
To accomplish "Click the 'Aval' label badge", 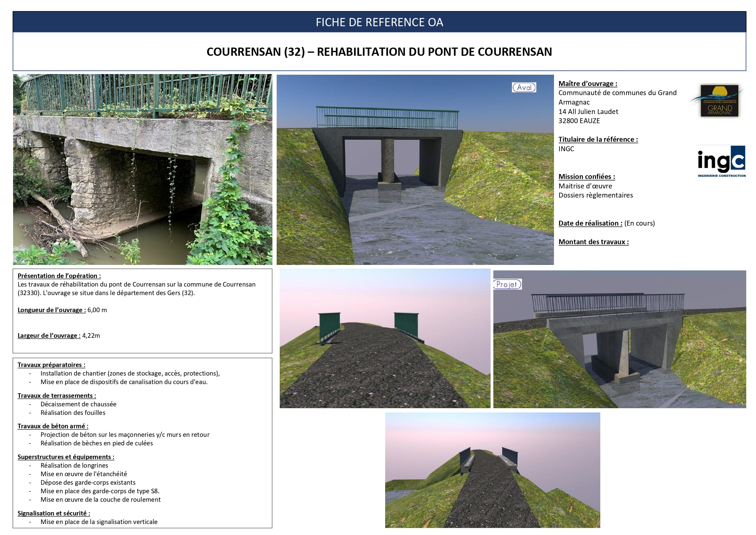I will pos(524,87).
